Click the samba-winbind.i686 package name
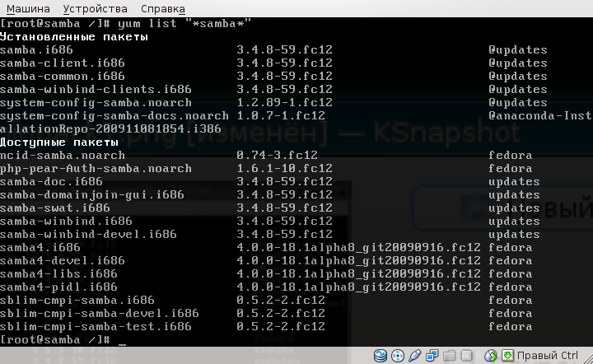Screen dimensions: 593x364 coord(66,222)
